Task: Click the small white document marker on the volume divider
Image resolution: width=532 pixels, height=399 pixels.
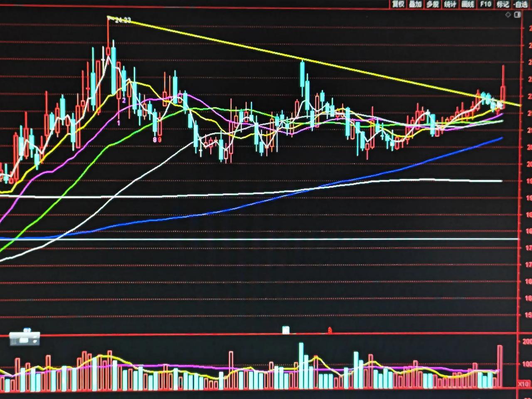Action: (x=286, y=330)
